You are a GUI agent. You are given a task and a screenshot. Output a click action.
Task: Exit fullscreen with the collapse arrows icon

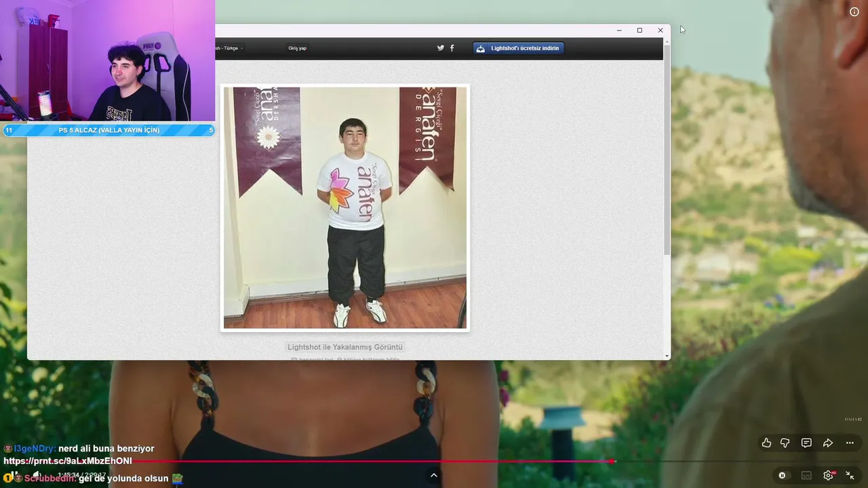850,475
